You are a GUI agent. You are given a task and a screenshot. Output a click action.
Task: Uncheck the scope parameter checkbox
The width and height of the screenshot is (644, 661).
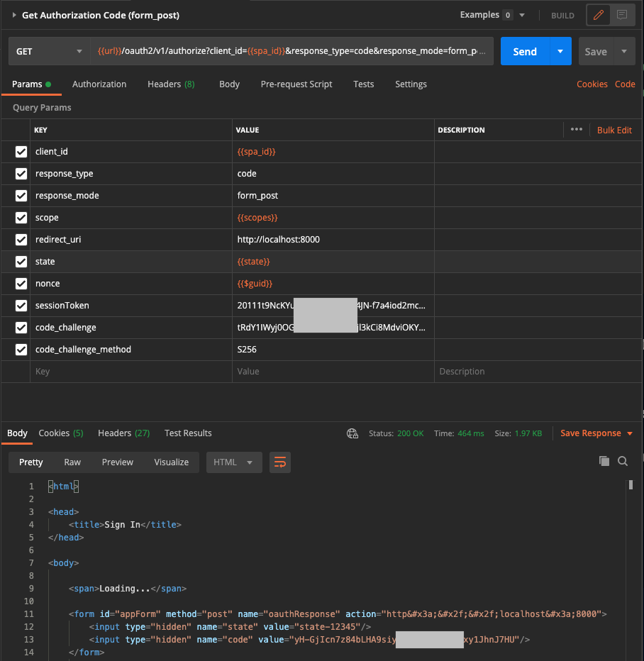21,218
